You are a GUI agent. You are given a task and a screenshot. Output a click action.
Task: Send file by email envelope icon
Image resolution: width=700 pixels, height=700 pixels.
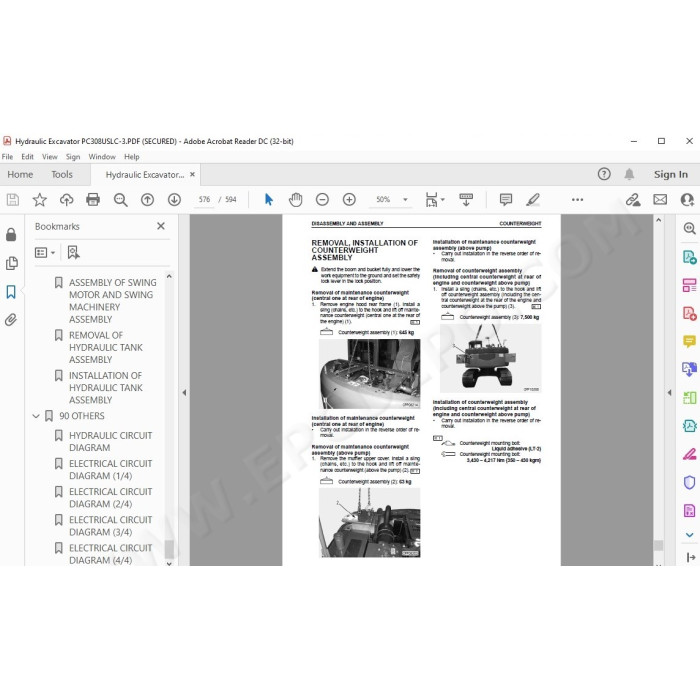pos(660,200)
